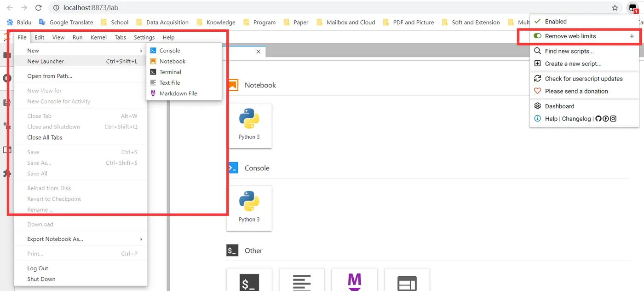Screen dimensions: 644x291
Task: Click the heart donation icon
Action: tap(537, 91)
